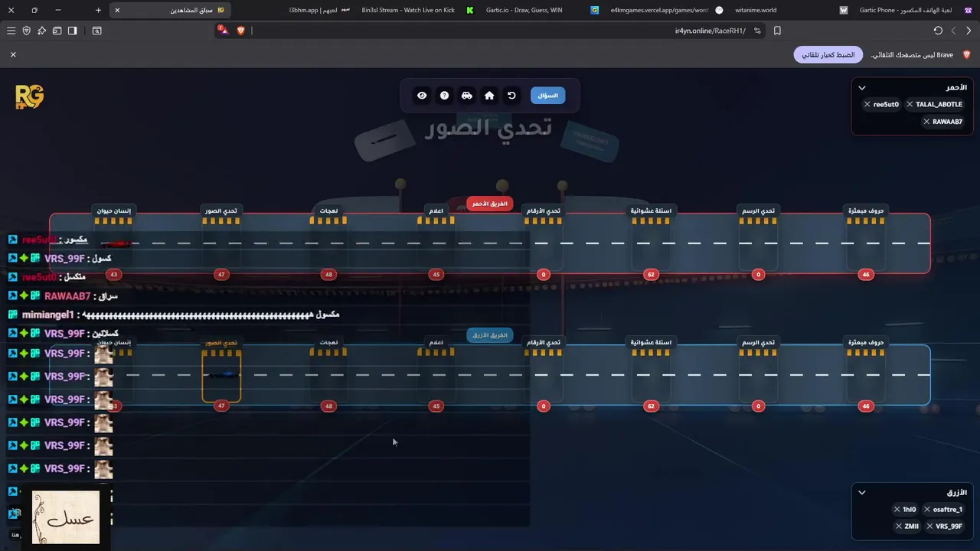Screen dimensions: 980x551
Task: Open Brave wallet icon in toolbar
Action: (x=57, y=31)
